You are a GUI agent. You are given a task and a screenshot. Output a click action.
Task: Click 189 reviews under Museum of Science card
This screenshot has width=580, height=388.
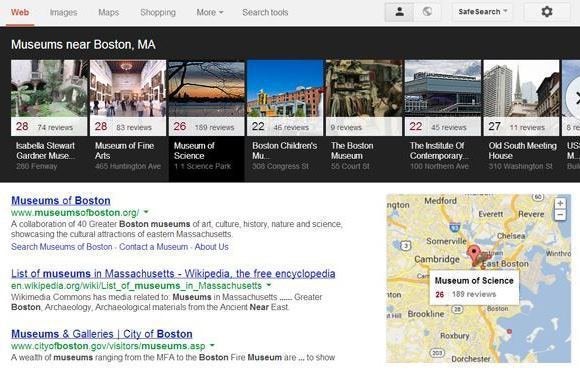coord(215,128)
